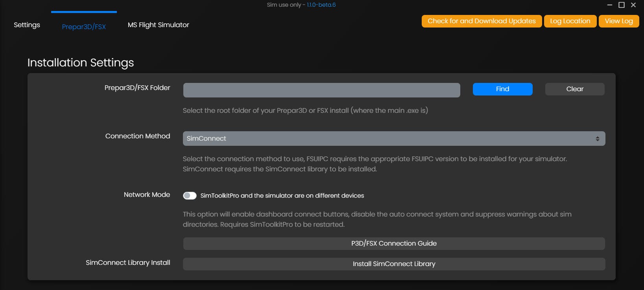This screenshot has height=290, width=644.
Task: Open the P3D/FSX Connection Guide
Action: pos(394,244)
